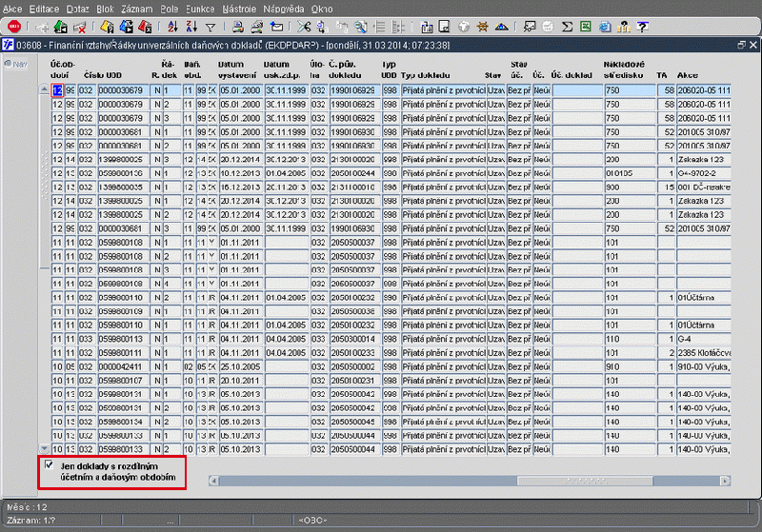Click horizontal scrollbar right arrow

coord(725,481)
